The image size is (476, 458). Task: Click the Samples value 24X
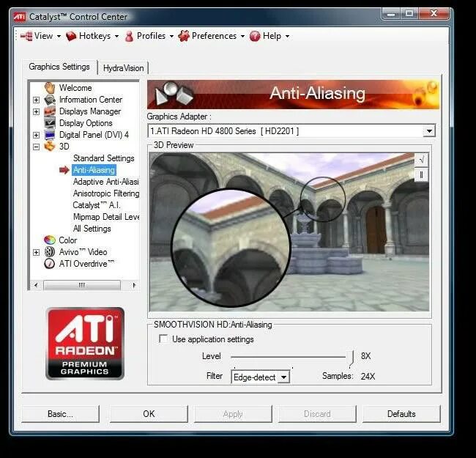click(368, 377)
